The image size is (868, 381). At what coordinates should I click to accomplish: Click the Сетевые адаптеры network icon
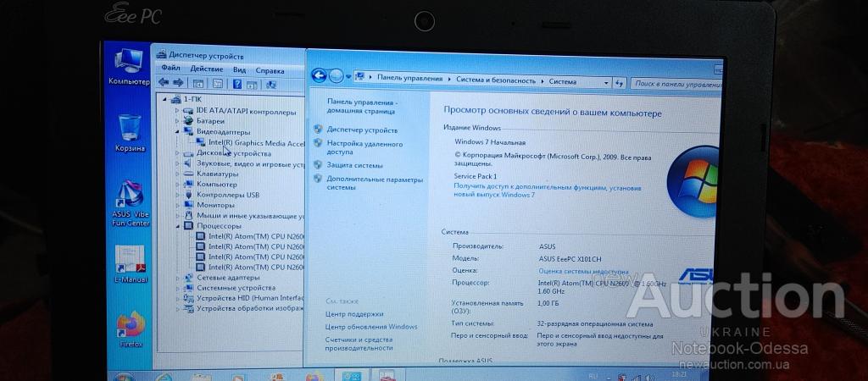[188, 278]
